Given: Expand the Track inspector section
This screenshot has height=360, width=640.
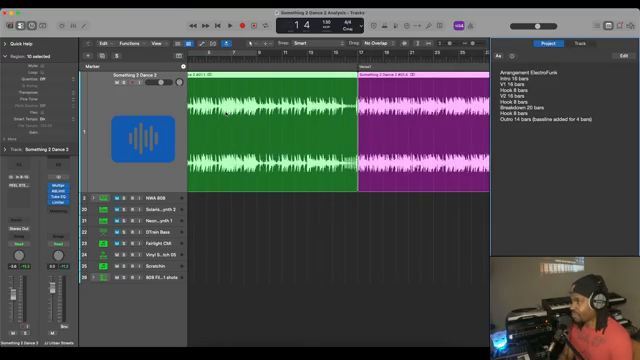Looking at the screenshot, I should (x=5, y=149).
